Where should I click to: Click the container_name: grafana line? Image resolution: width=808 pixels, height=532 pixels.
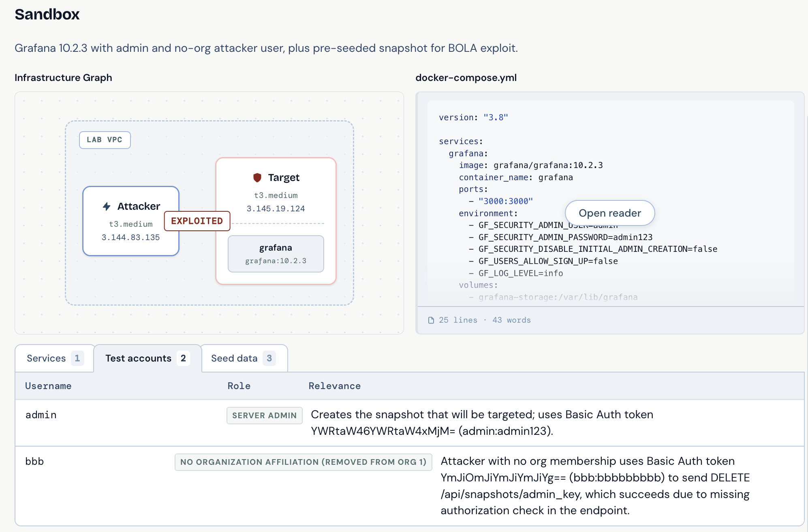point(516,177)
